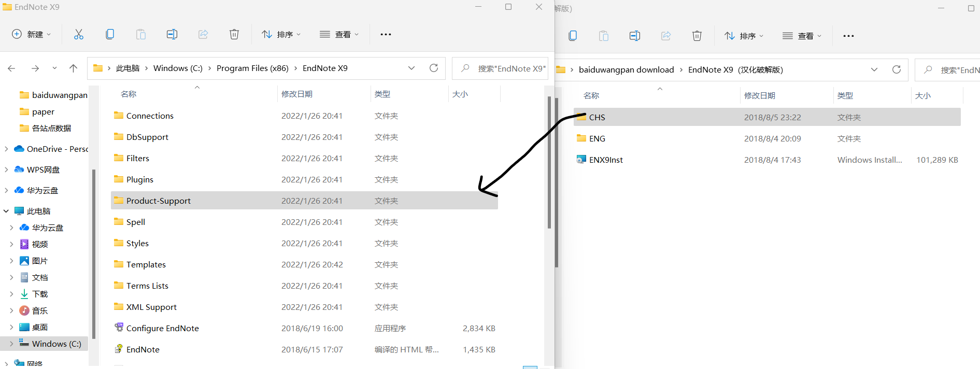The image size is (980, 369).
Task: Select the EndNote HTML help file
Action: (304, 349)
